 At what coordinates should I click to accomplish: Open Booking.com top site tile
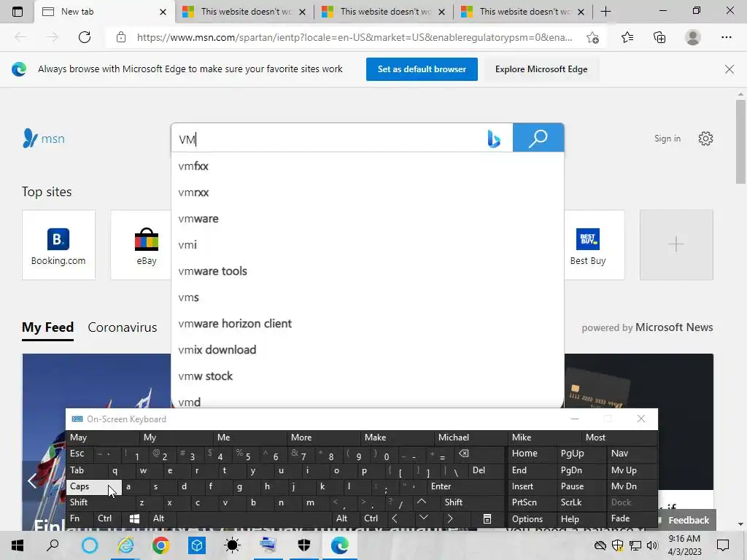[58, 245]
